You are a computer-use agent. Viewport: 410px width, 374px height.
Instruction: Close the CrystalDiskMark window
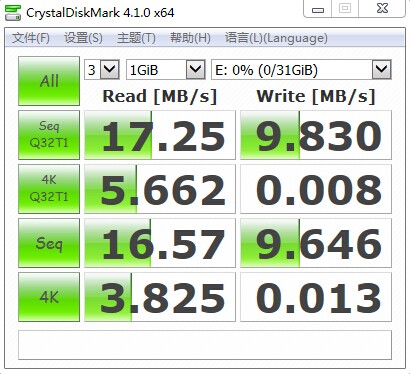pyautogui.click(x=382, y=8)
